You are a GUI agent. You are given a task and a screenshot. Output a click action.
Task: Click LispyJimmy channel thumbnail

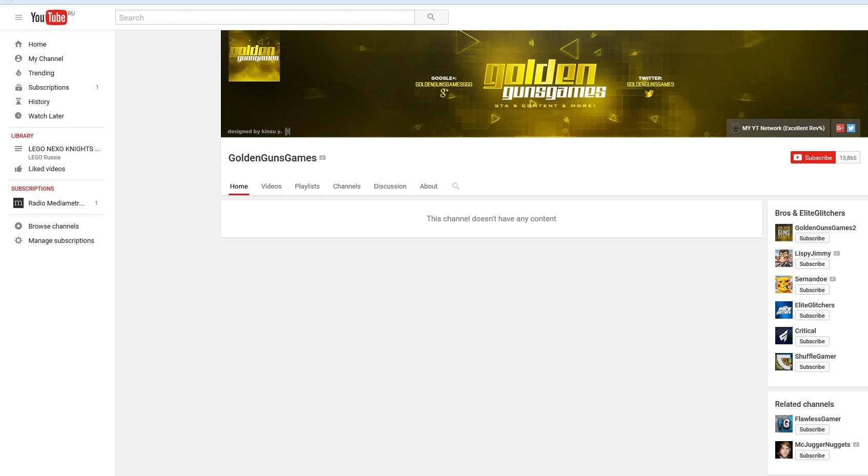[x=784, y=258]
